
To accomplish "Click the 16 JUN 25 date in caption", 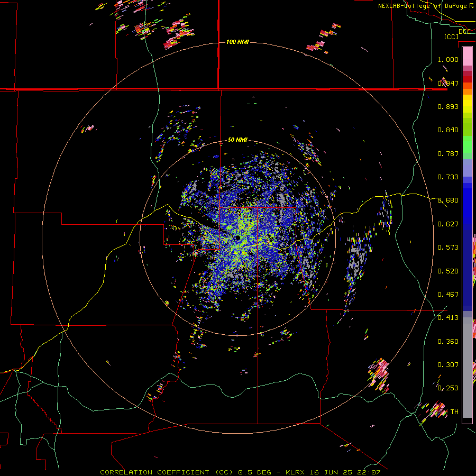I will (331, 472).
